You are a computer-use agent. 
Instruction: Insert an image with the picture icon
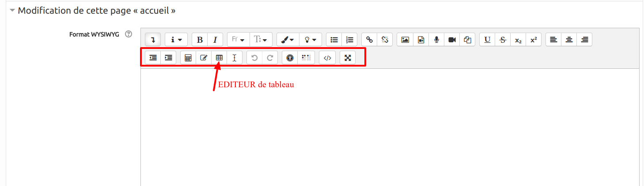(x=405, y=40)
